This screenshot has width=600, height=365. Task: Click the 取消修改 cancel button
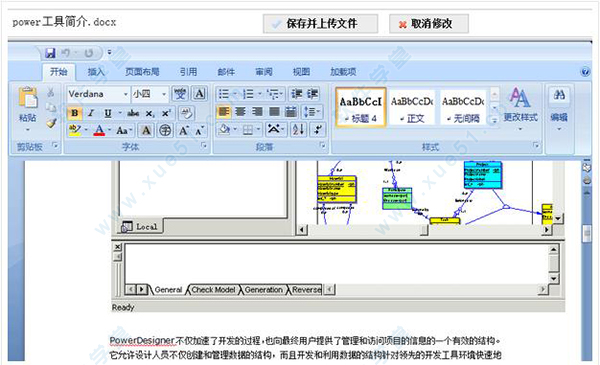pyautogui.click(x=429, y=24)
